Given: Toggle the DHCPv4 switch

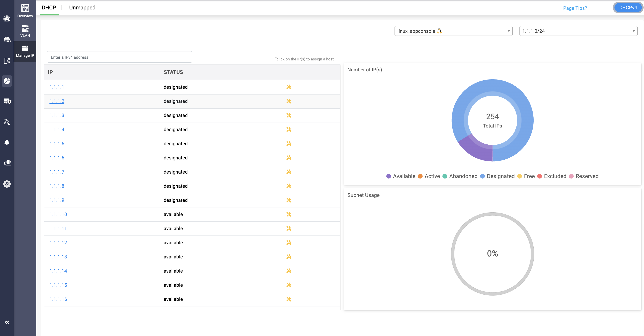Looking at the screenshot, I should click(x=628, y=7).
